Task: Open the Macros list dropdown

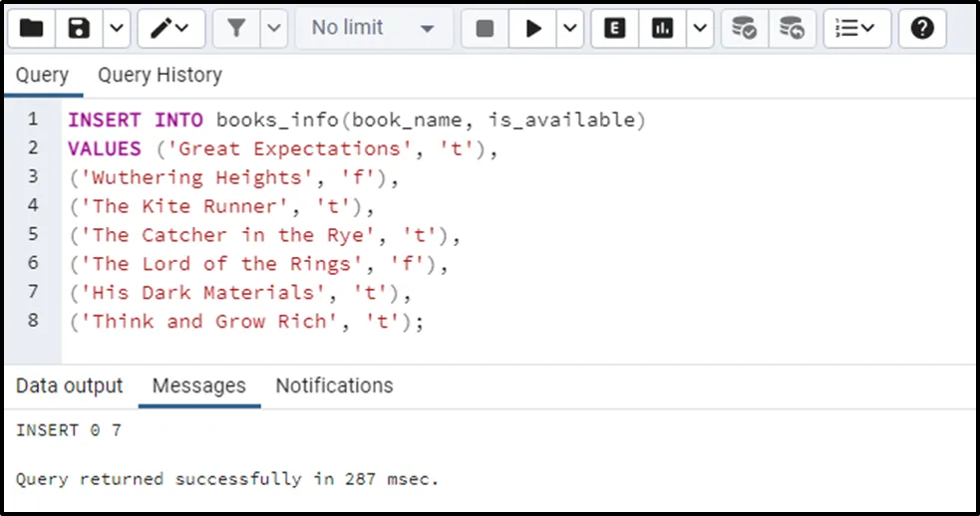Action: coord(854,28)
